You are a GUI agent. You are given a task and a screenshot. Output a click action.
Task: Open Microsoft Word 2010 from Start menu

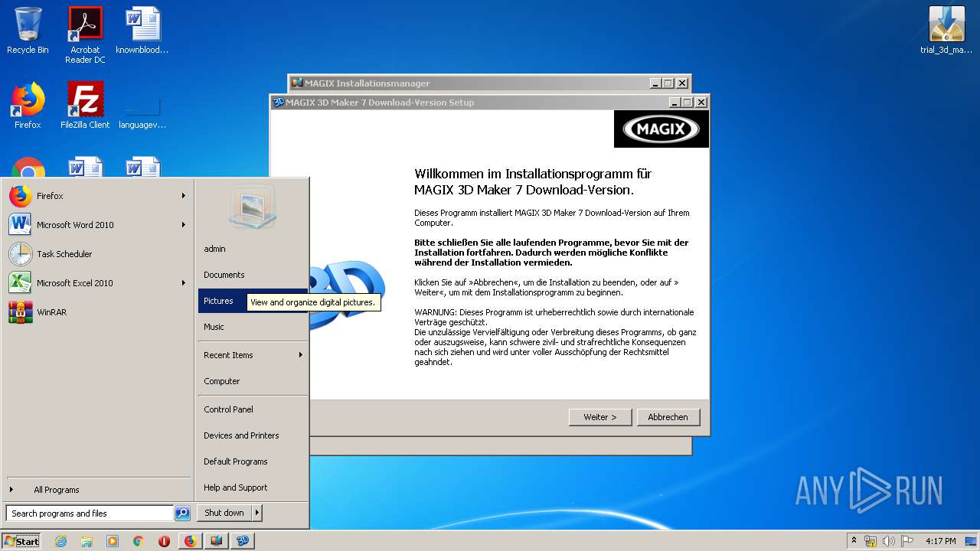97,225
